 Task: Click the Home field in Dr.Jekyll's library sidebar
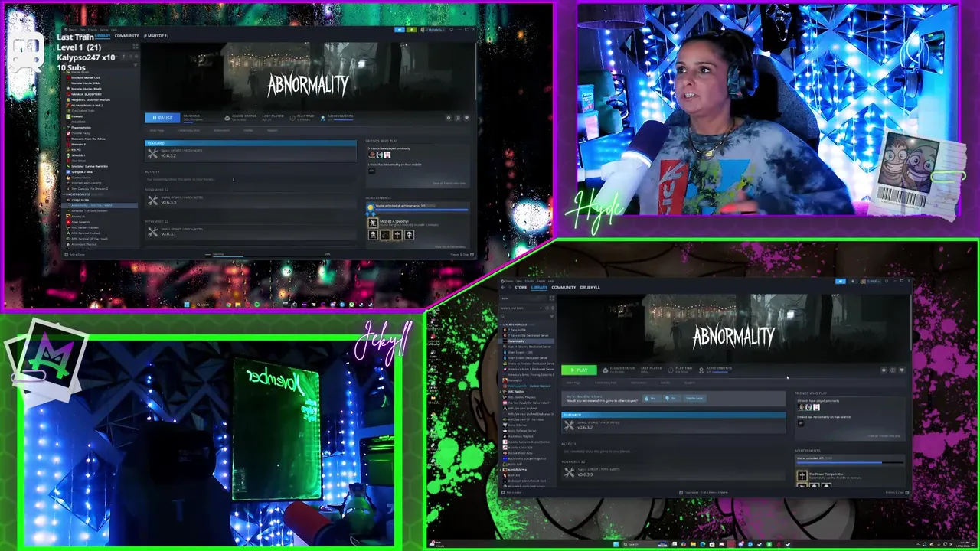click(523, 298)
